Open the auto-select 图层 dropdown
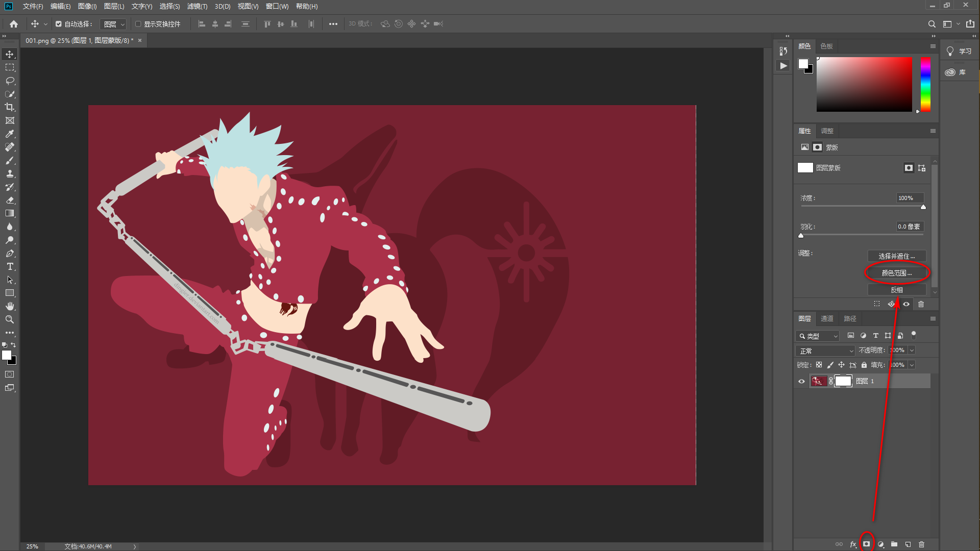 point(114,24)
